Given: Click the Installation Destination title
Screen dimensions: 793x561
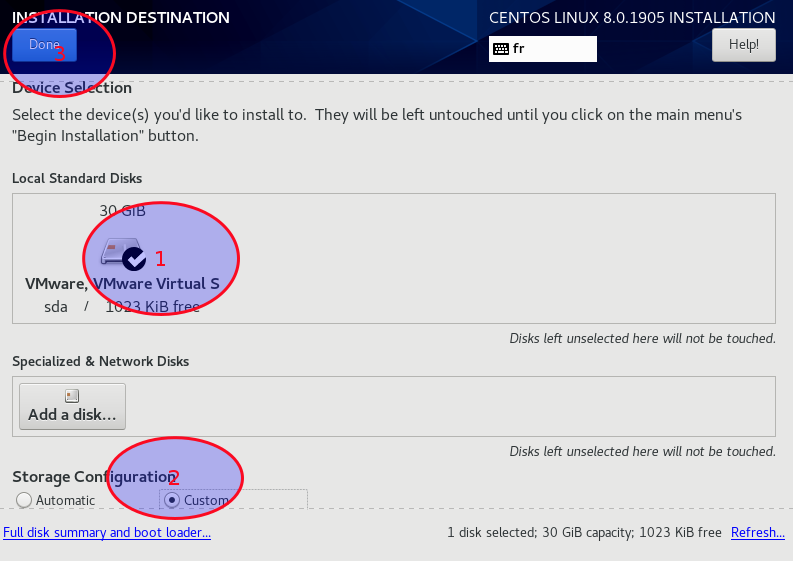Looking at the screenshot, I should click(121, 18).
